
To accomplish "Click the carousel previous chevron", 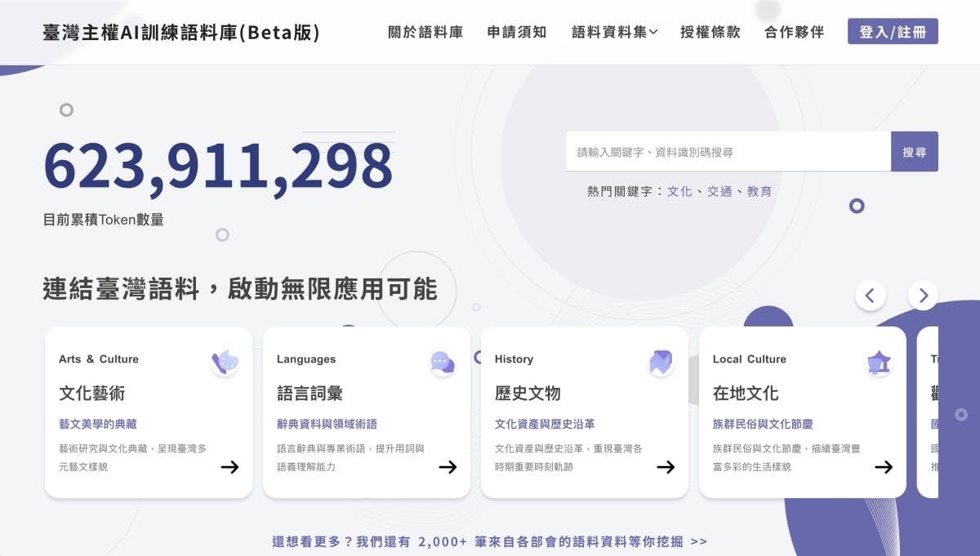I will pos(871,296).
